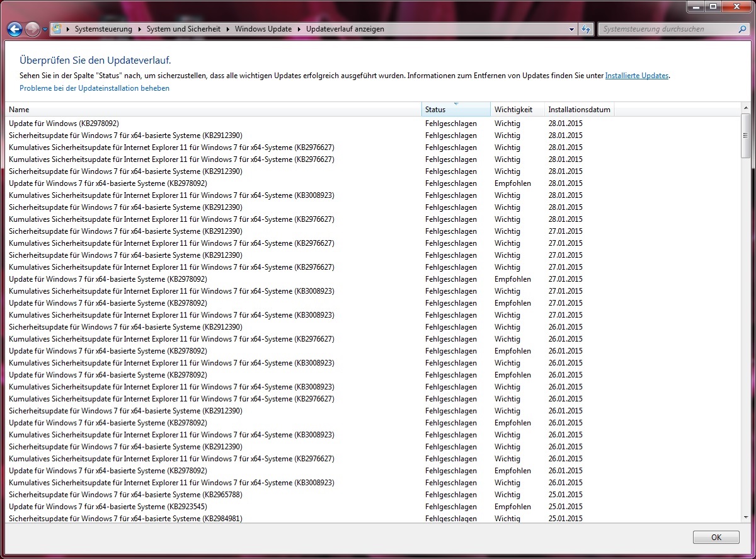Screen dimensions: 756x559
Task: Click the vertical scrollbar thumb
Action: point(745,136)
